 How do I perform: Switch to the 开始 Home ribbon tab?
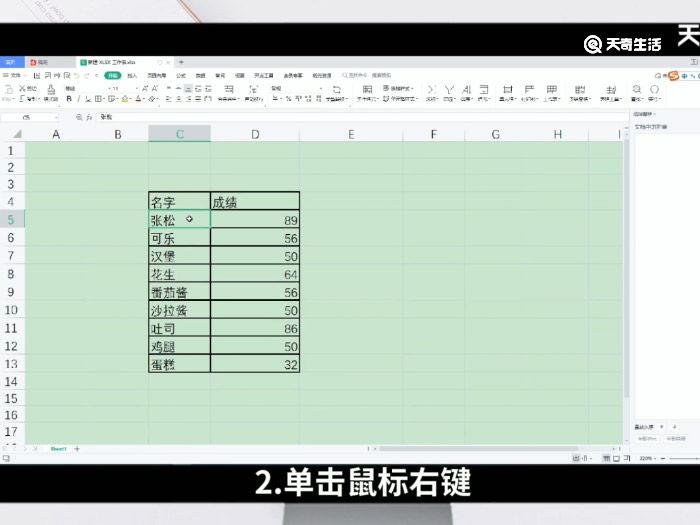click(x=112, y=75)
